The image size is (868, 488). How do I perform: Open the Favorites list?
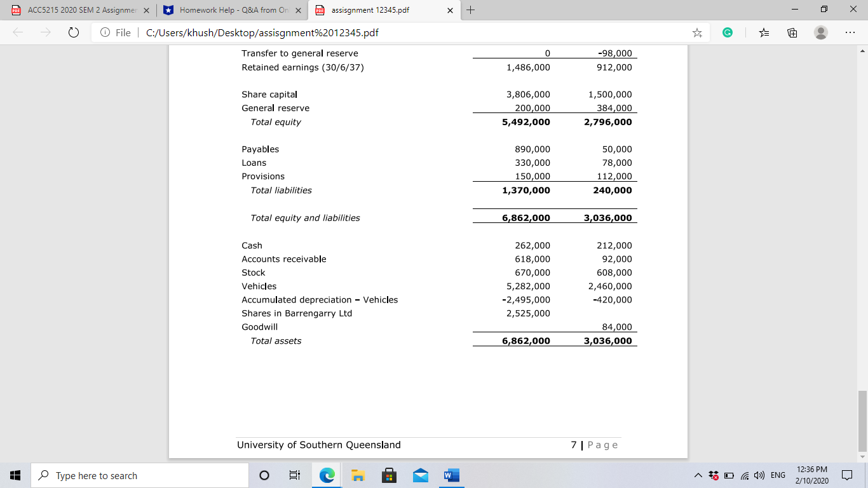pyautogui.click(x=762, y=32)
